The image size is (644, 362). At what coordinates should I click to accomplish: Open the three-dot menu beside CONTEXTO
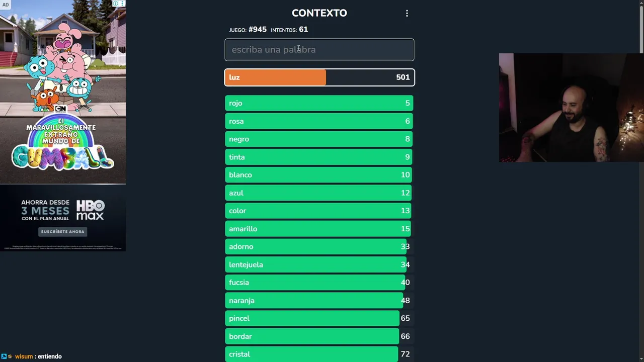[x=407, y=14]
